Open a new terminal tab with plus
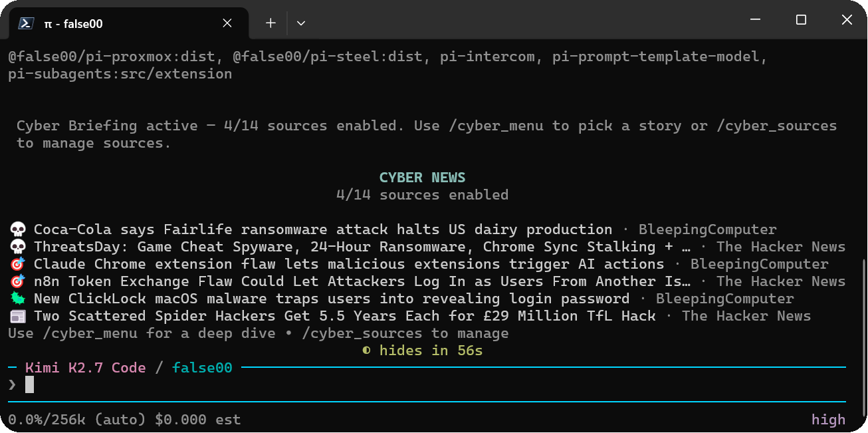 pyautogui.click(x=271, y=23)
